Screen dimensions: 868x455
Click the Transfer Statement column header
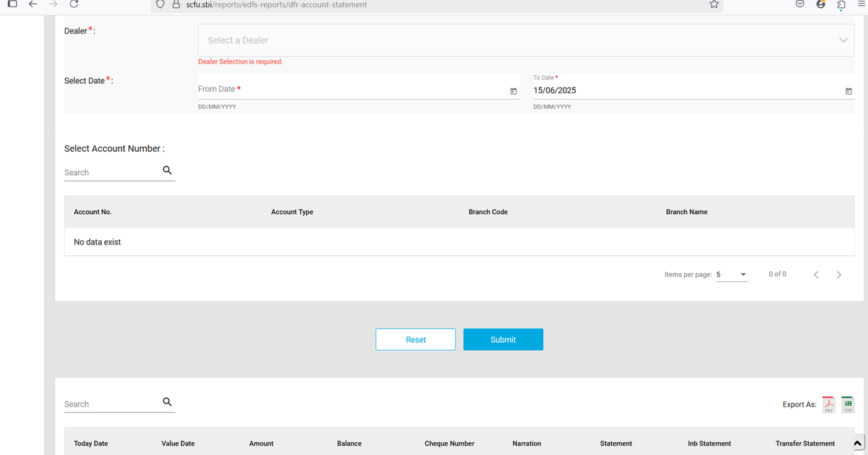[805, 443]
